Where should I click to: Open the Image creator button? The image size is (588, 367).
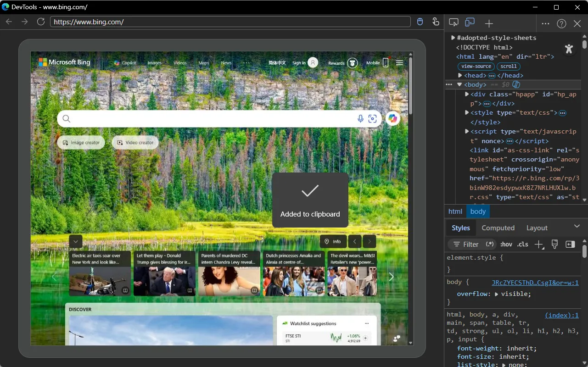pos(81,143)
